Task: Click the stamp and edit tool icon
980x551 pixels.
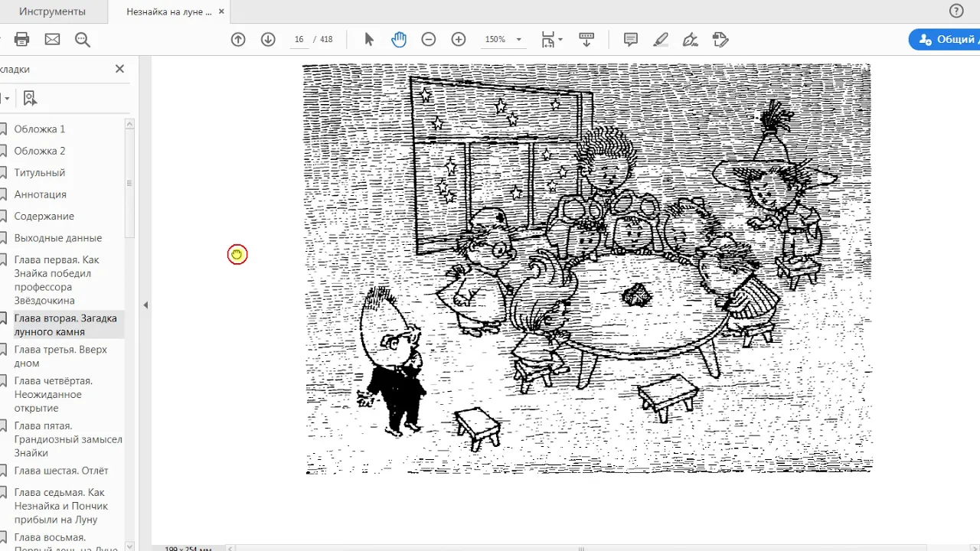Action: point(720,39)
